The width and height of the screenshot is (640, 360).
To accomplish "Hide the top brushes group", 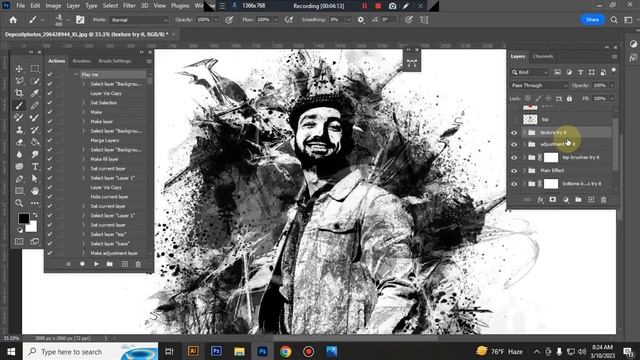I will [514, 158].
